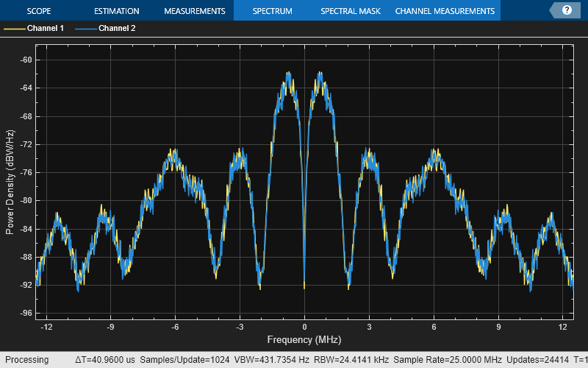This screenshot has height=368, width=588.
Task: Click the Power Density axis label
Action: coord(10,182)
